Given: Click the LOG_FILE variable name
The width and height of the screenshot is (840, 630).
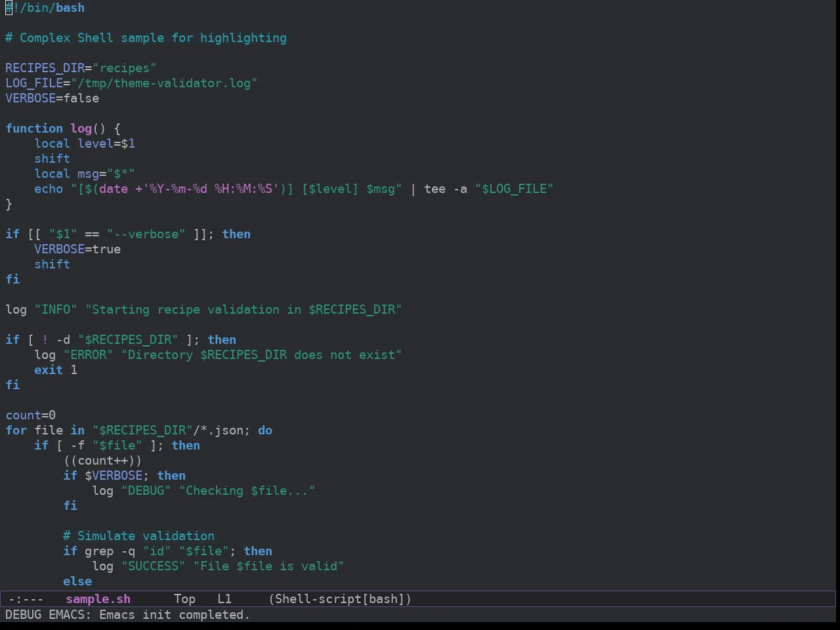Looking at the screenshot, I should pos(34,83).
